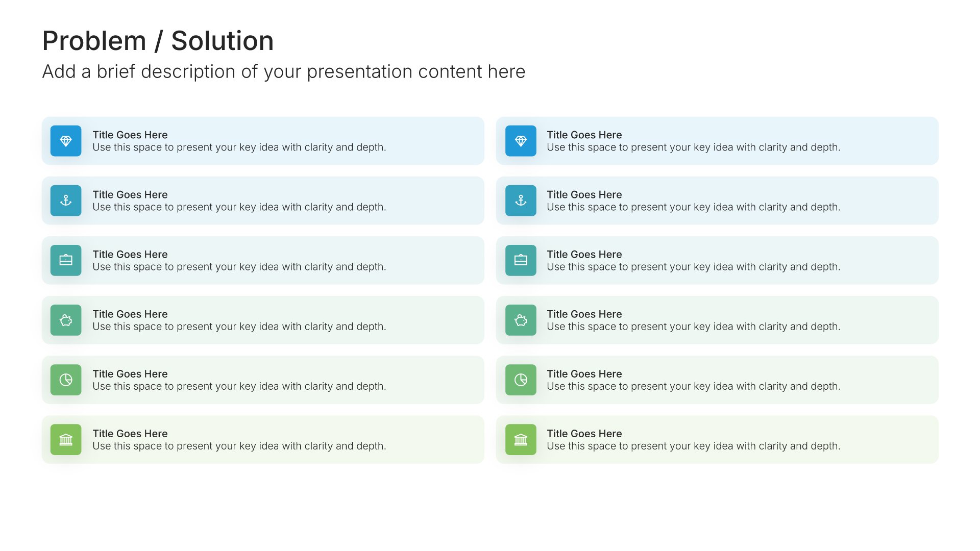Click the briefcase icon in the right column
This screenshot has width=980, height=551.
click(521, 260)
